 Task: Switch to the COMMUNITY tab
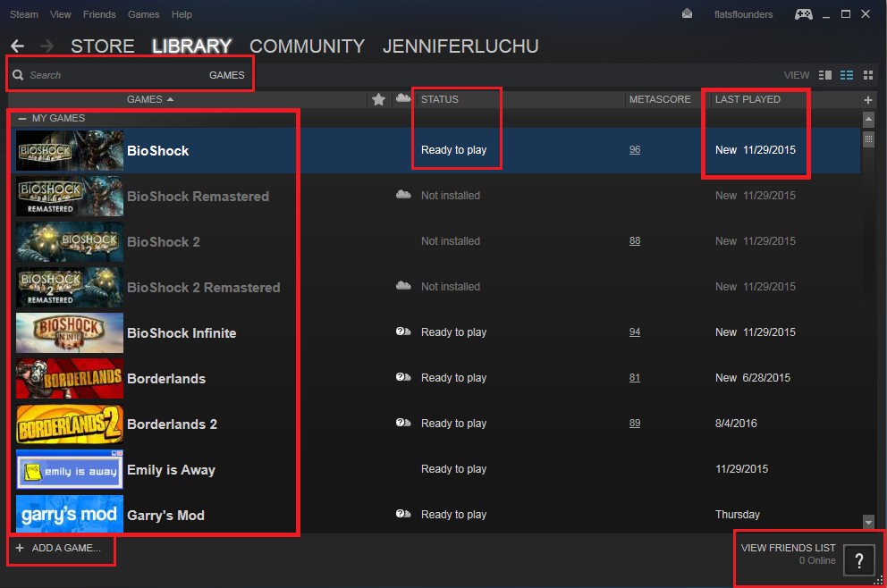pyautogui.click(x=308, y=46)
